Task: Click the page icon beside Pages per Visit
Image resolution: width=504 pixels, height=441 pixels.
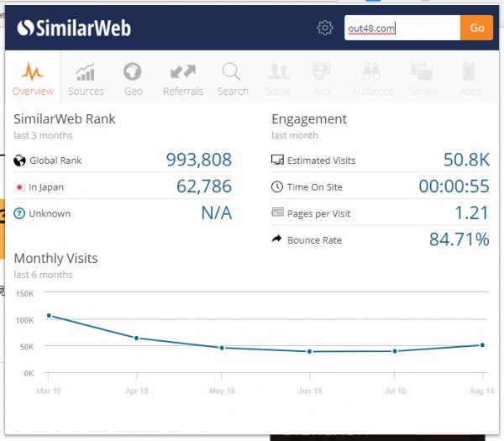Action: tap(277, 213)
